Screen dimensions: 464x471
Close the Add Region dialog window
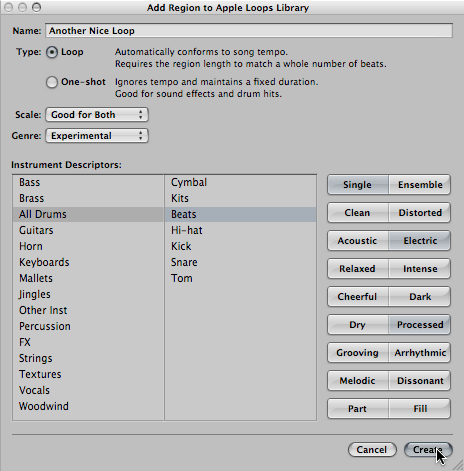point(9,7)
